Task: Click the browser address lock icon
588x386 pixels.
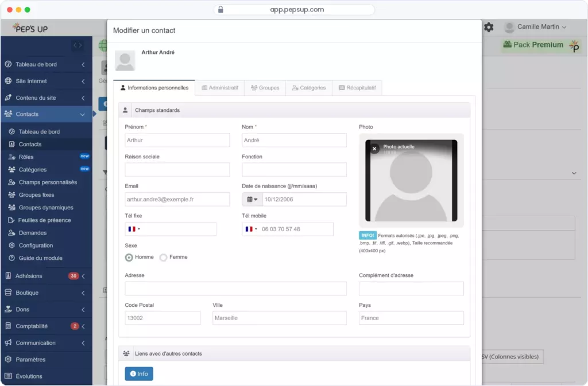Action: (220, 9)
